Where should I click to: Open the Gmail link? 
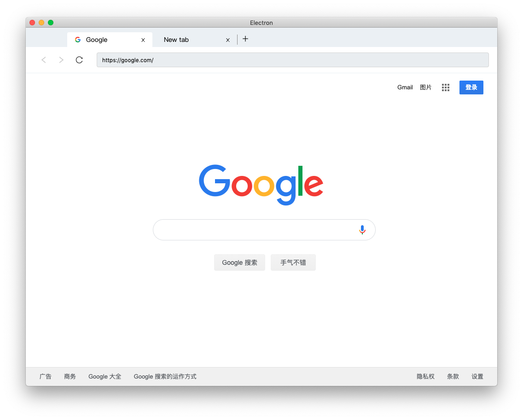(x=405, y=87)
